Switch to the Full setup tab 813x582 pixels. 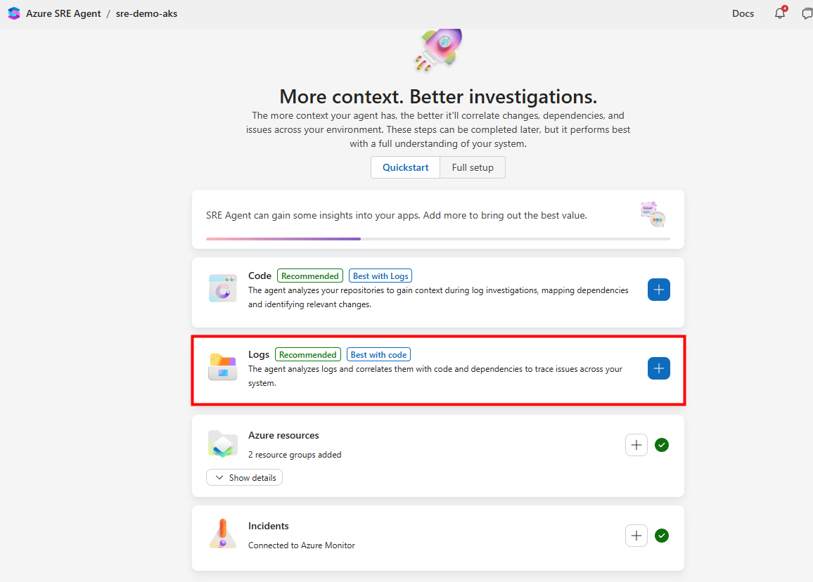pyautogui.click(x=472, y=168)
